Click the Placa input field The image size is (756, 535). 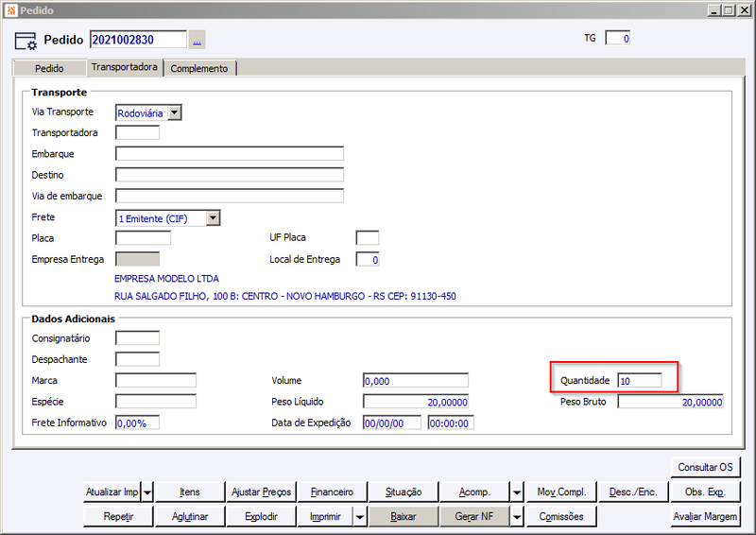coord(144,238)
